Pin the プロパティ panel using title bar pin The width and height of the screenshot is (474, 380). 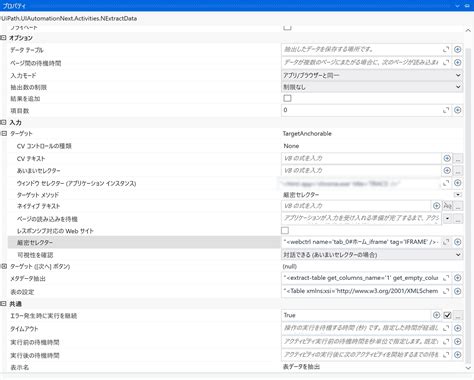tap(467, 6)
